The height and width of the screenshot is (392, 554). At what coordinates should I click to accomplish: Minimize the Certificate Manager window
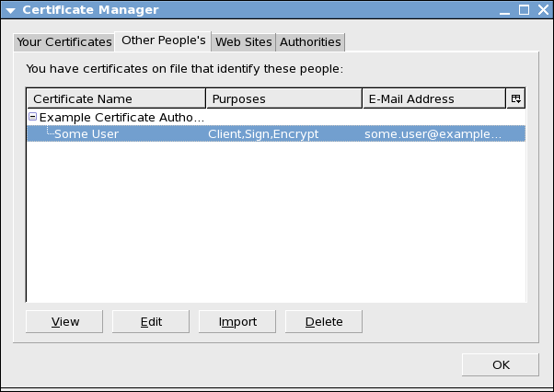(x=504, y=11)
